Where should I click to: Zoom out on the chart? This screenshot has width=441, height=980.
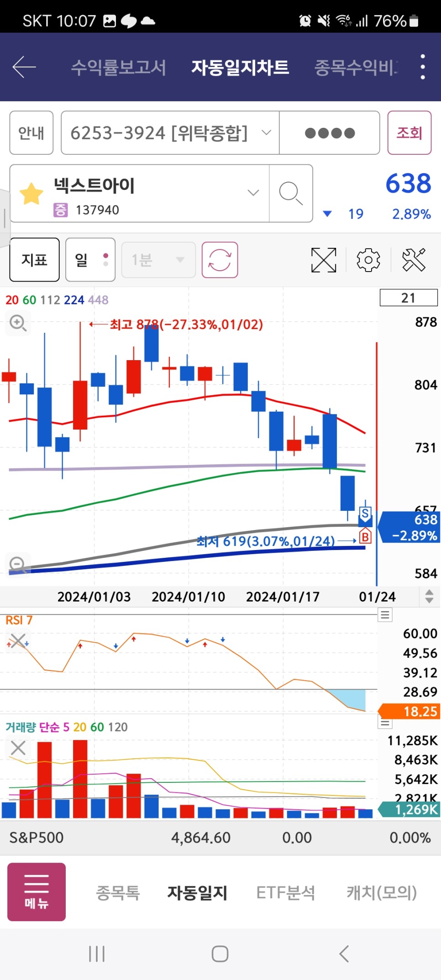[x=18, y=565]
